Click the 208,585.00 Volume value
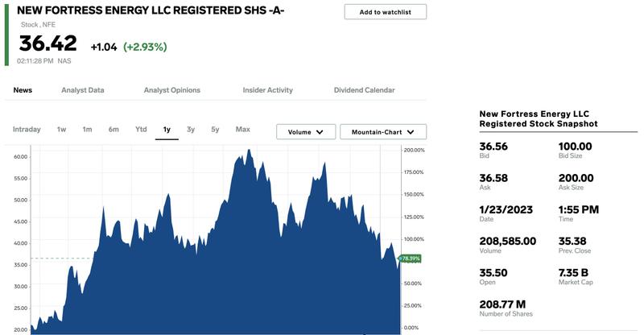The height and width of the screenshot is (335, 644). point(508,242)
